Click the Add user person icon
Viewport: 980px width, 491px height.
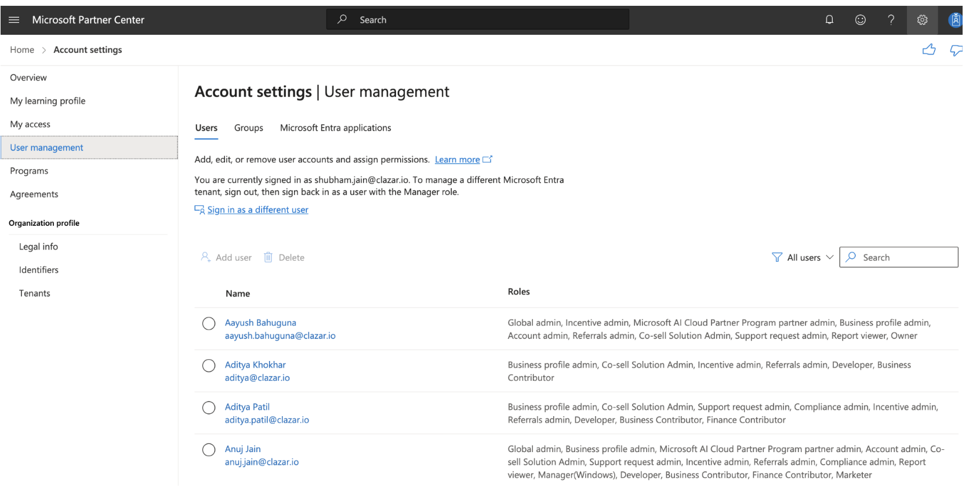tap(205, 257)
